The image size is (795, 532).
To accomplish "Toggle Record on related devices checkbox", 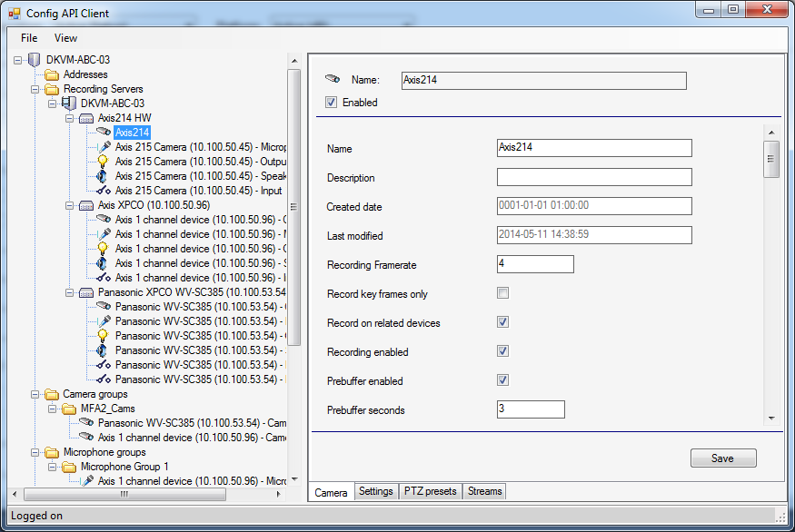I will [502, 322].
